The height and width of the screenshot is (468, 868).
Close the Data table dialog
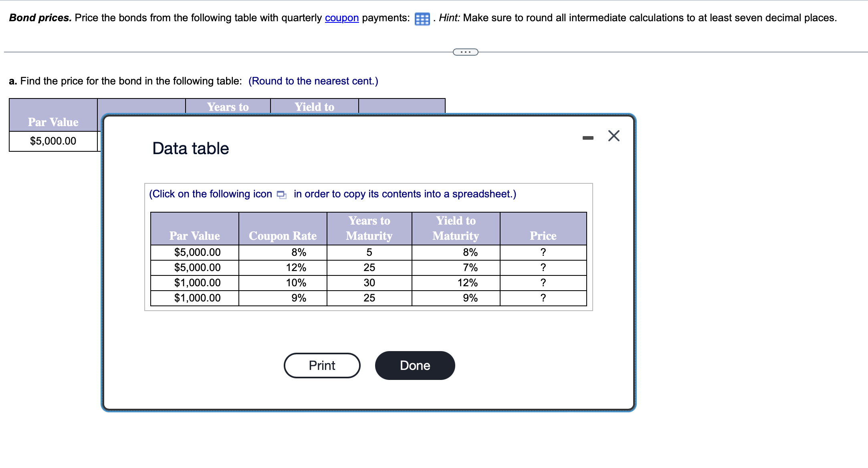[614, 136]
